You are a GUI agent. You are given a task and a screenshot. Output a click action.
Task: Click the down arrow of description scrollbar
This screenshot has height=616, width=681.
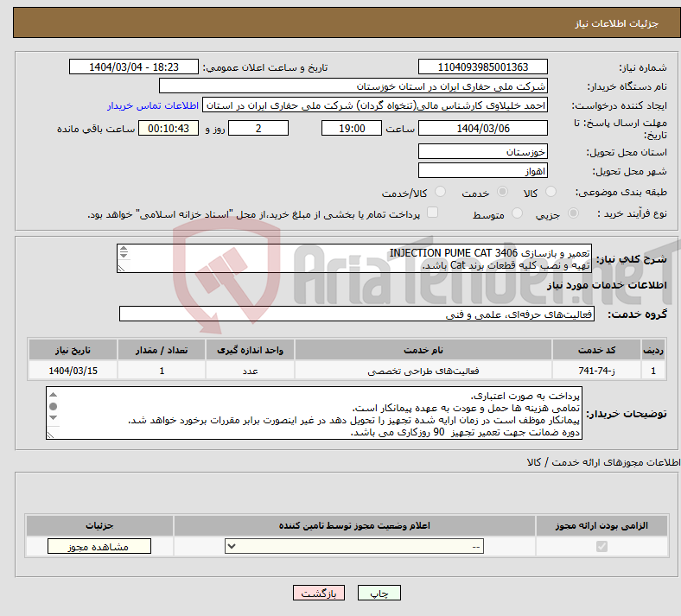click(124, 255)
